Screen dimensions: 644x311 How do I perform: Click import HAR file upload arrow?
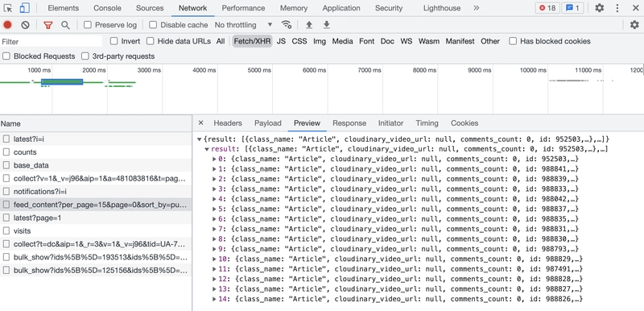click(309, 25)
